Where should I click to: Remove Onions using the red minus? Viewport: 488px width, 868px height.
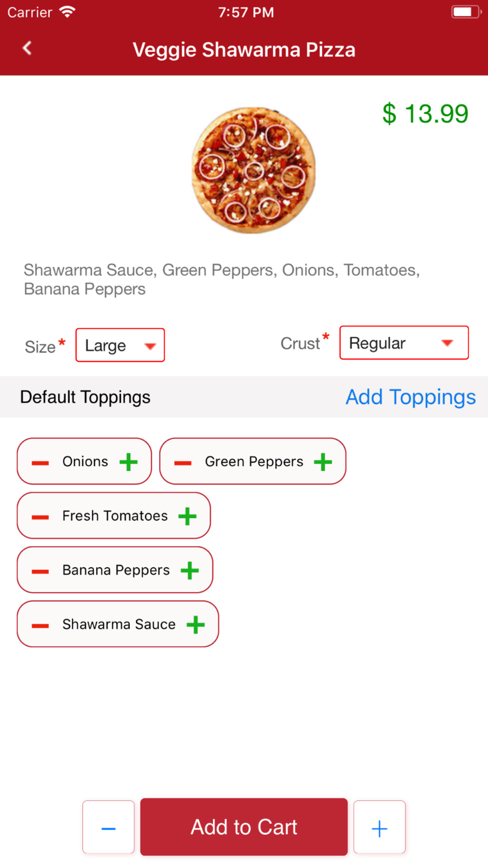(40, 463)
